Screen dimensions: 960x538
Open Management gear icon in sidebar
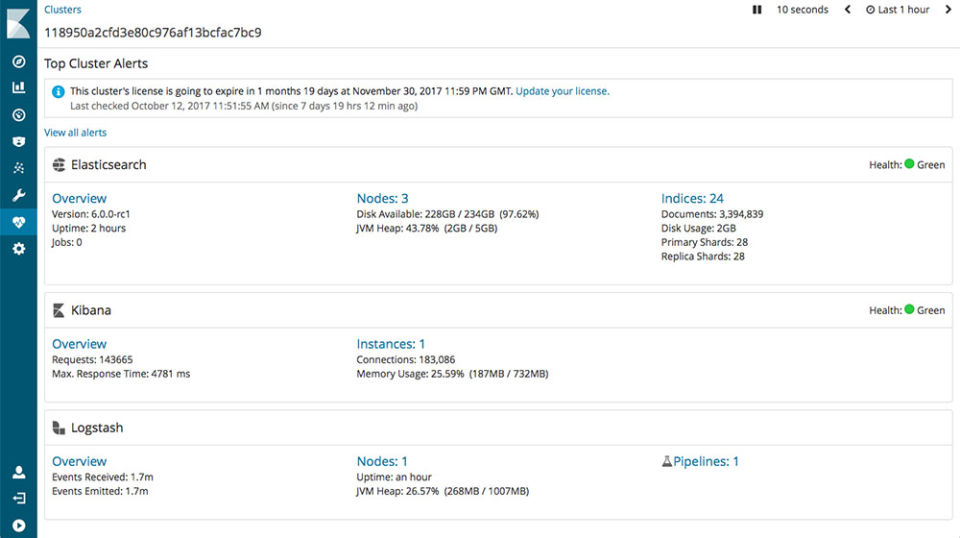[18, 248]
